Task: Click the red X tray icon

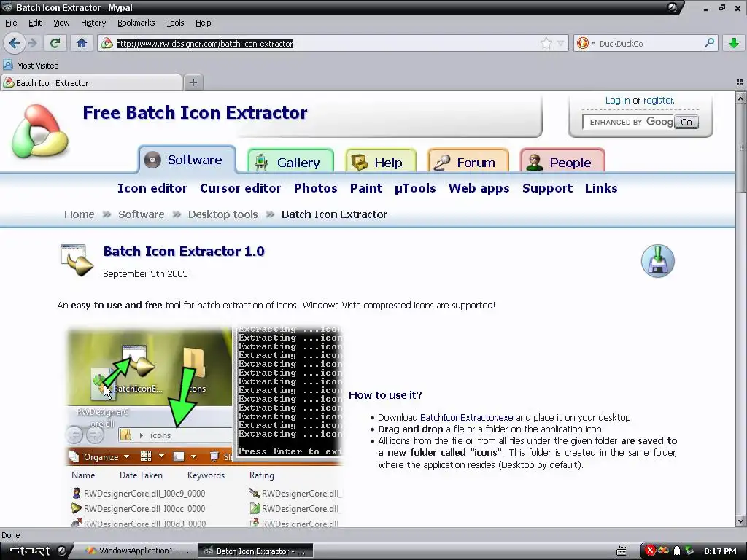Action: pyautogui.click(x=650, y=551)
